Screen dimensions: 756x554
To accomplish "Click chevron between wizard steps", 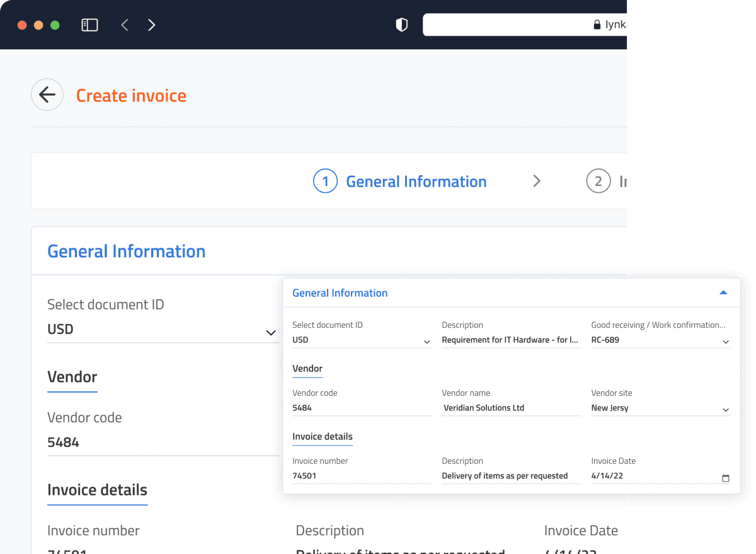I will (x=537, y=182).
